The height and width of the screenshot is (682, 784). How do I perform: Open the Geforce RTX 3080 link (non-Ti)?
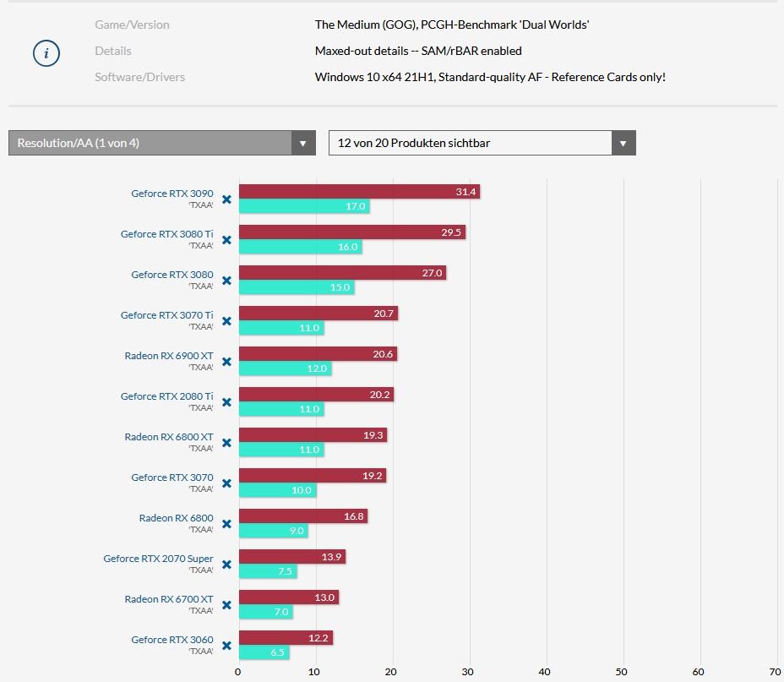tap(172, 275)
